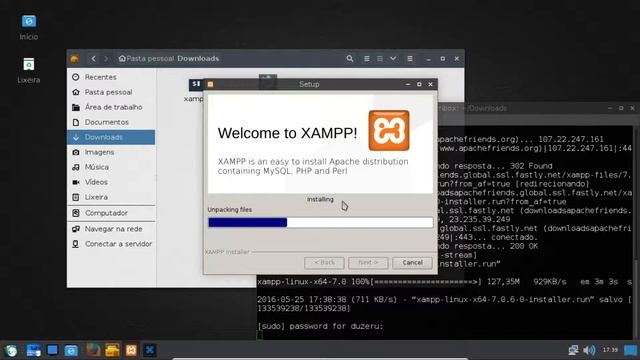Open the start menu on taskbar
The height and width of the screenshot is (360, 640).
pos(11,350)
